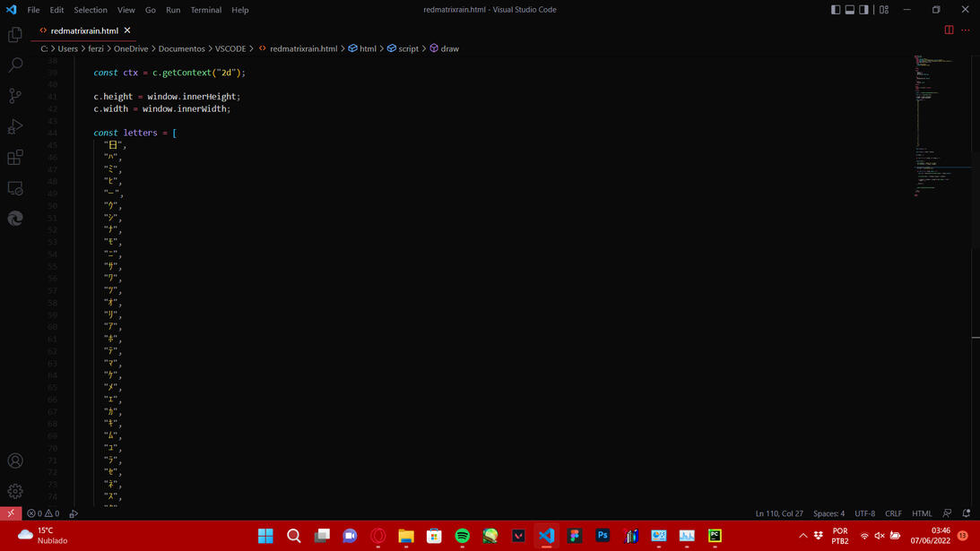Select the redmatrixrain.html editor tab

[x=83, y=30]
